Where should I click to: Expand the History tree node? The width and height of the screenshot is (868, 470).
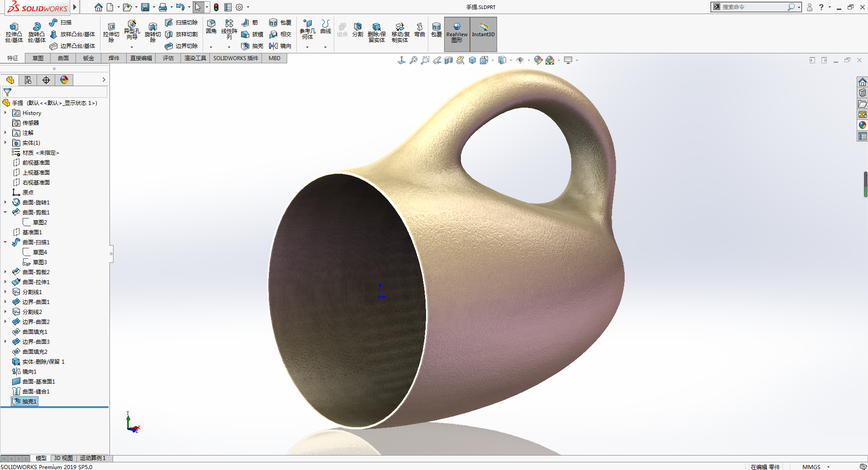coord(5,113)
